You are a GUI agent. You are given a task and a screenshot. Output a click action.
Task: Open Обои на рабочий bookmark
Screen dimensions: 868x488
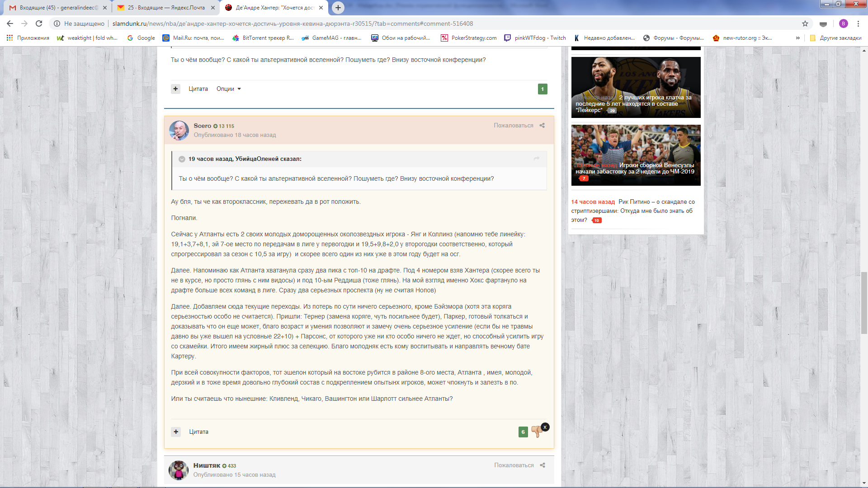click(x=401, y=38)
